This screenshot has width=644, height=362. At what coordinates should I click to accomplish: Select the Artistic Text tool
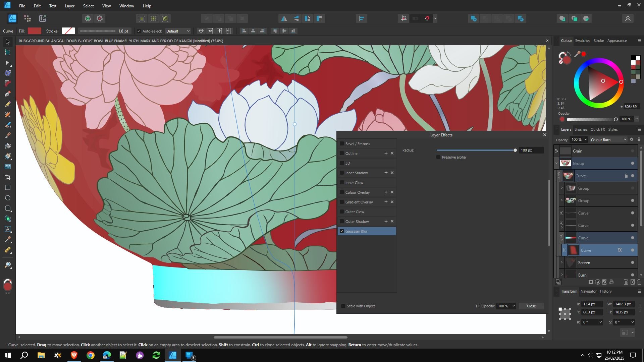pyautogui.click(x=8, y=229)
